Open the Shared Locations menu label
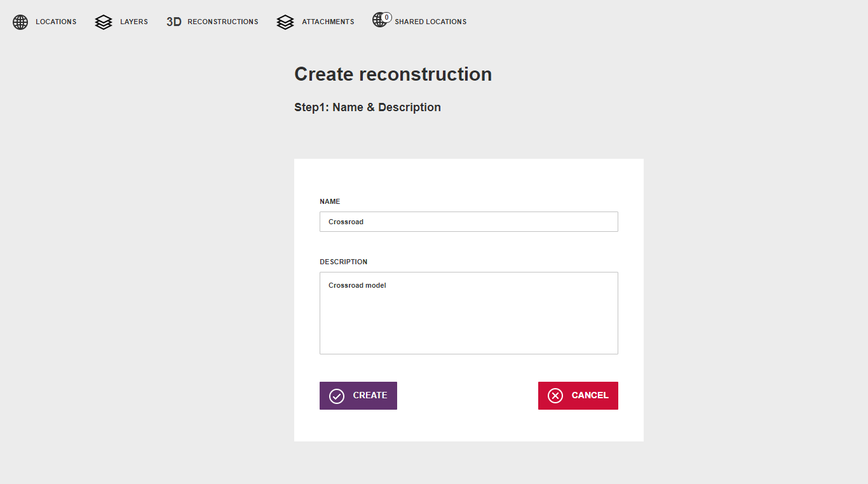This screenshot has width=868, height=484. click(431, 22)
